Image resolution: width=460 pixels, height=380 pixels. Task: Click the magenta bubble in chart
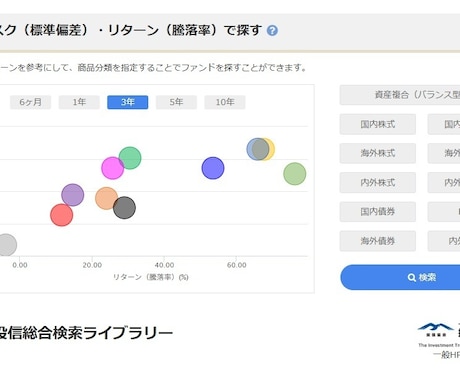(x=112, y=168)
